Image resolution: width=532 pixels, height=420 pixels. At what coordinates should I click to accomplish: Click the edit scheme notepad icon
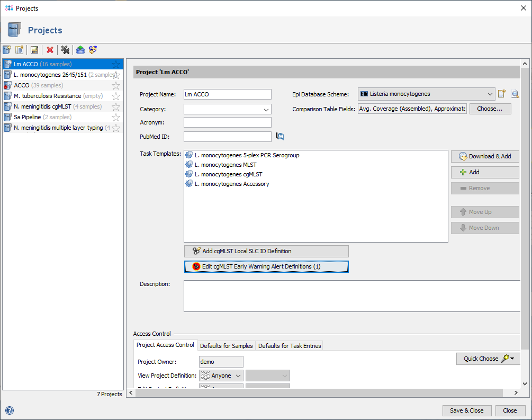[x=502, y=94]
